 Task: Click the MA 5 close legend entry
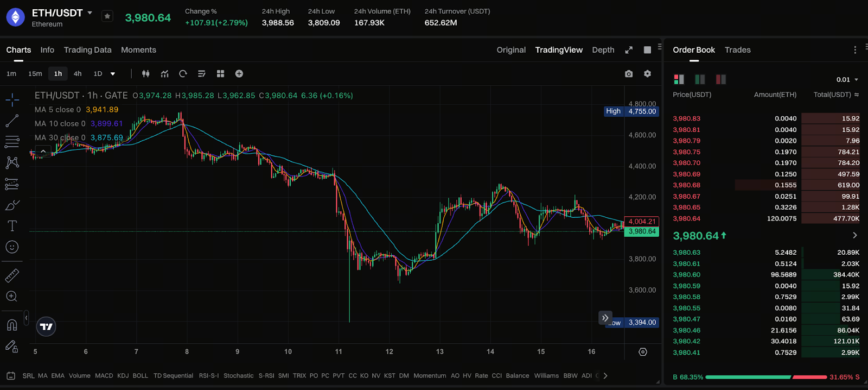(76, 110)
